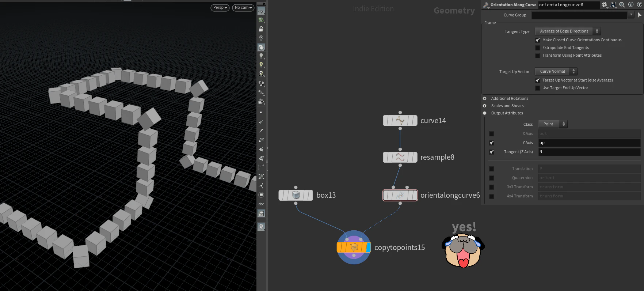Expand the Additional Rotations section
644x291 pixels.
(484, 98)
